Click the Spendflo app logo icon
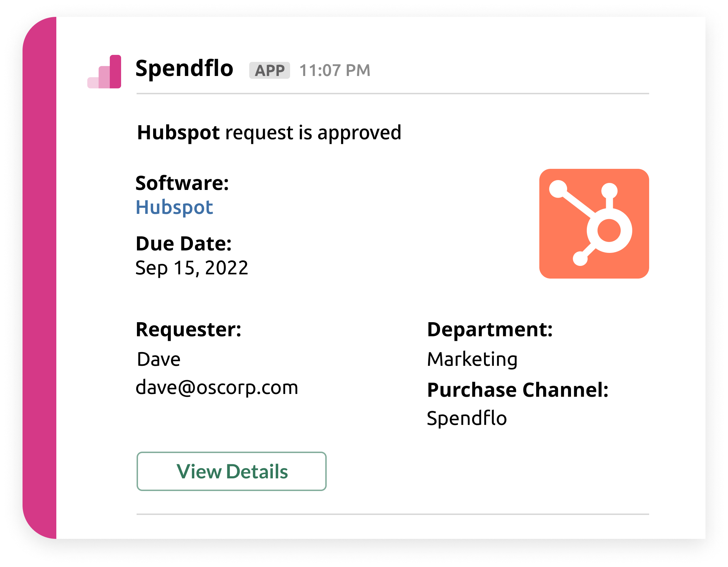728x567 pixels. (x=104, y=71)
